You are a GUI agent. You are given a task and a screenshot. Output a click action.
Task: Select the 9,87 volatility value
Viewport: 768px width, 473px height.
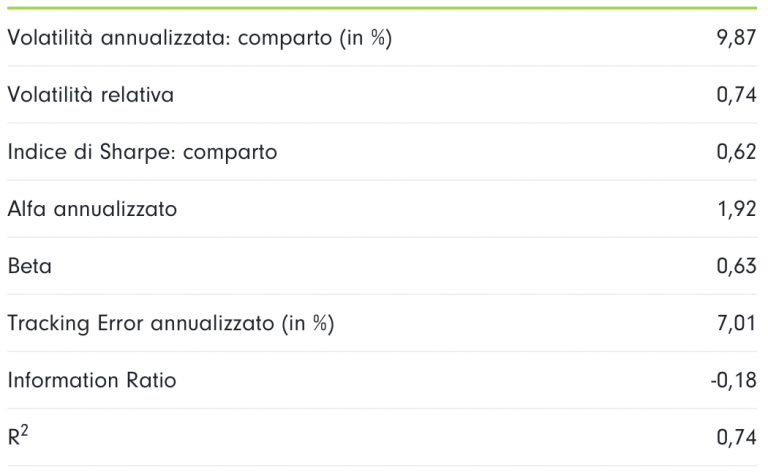pyautogui.click(x=740, y=39)
